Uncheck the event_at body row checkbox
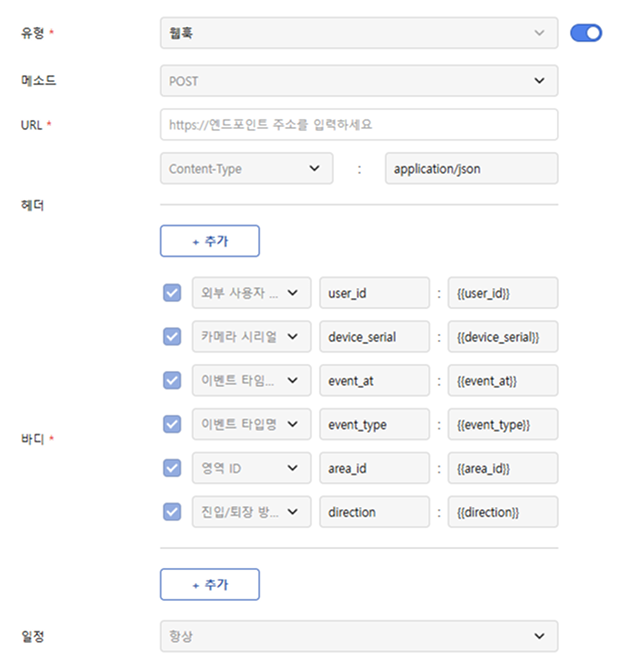 click(x=172, y=381)
